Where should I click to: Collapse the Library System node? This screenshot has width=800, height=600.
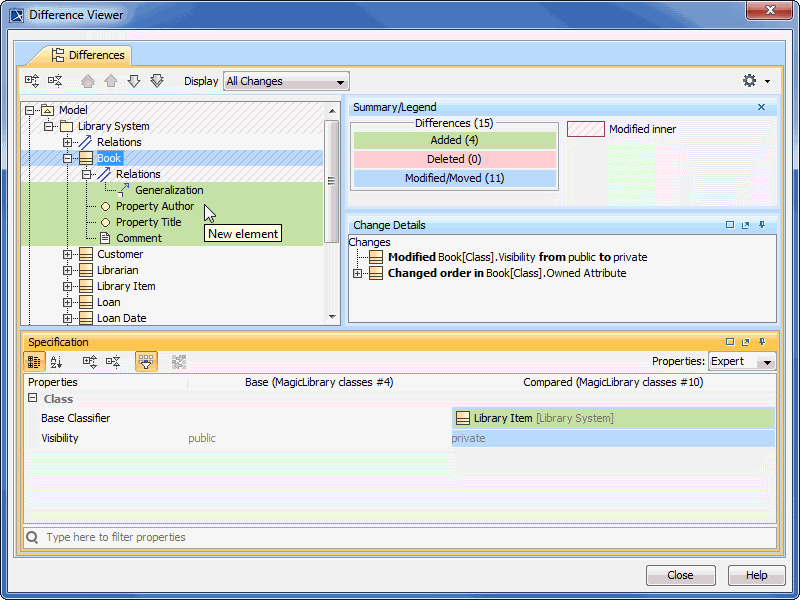point(48,126)
